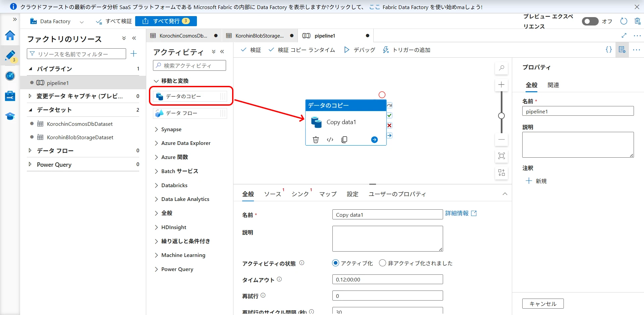Click the canvas zoom slider handle
The image size is (644, 315).
pyautogui.click(x=501, y=116)
